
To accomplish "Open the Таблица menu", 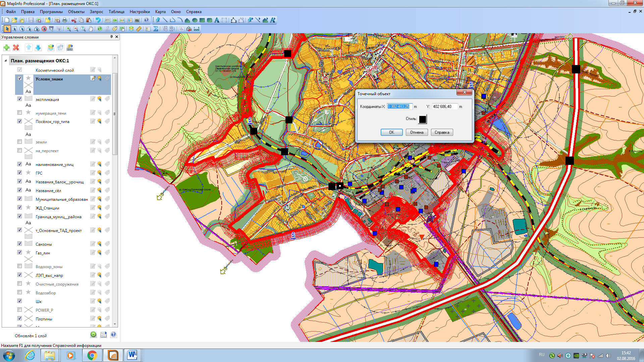I will [116, 12].
